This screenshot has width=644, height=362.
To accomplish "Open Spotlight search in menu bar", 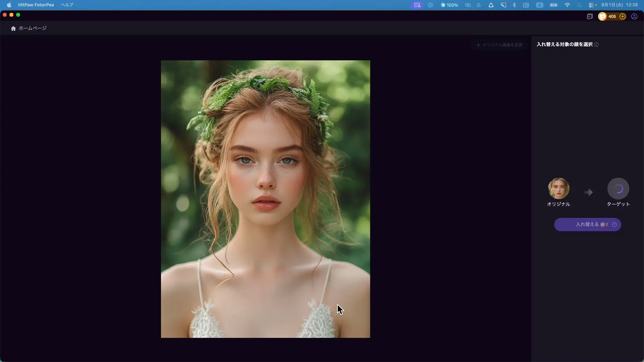I will 579,5.
